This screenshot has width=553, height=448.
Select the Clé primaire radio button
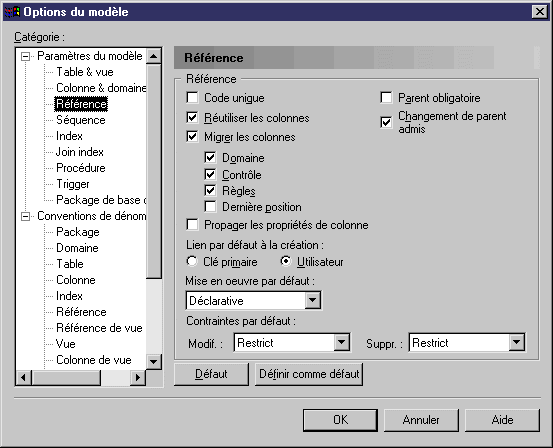pos(192,261)
